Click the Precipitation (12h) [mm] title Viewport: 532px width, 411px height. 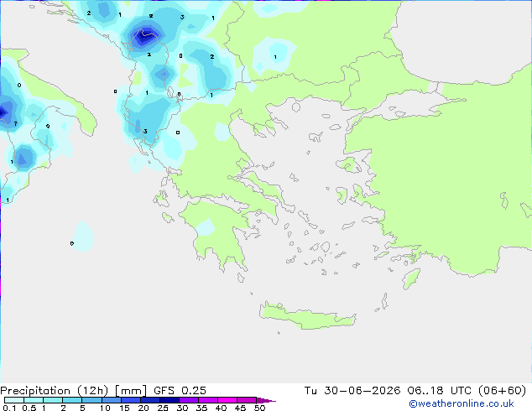coord(73,391)
